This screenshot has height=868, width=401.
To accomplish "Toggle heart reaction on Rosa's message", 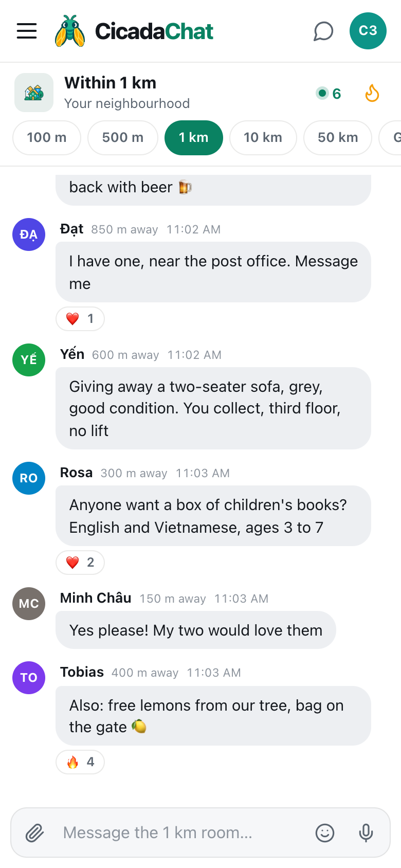I will (80, 563).
